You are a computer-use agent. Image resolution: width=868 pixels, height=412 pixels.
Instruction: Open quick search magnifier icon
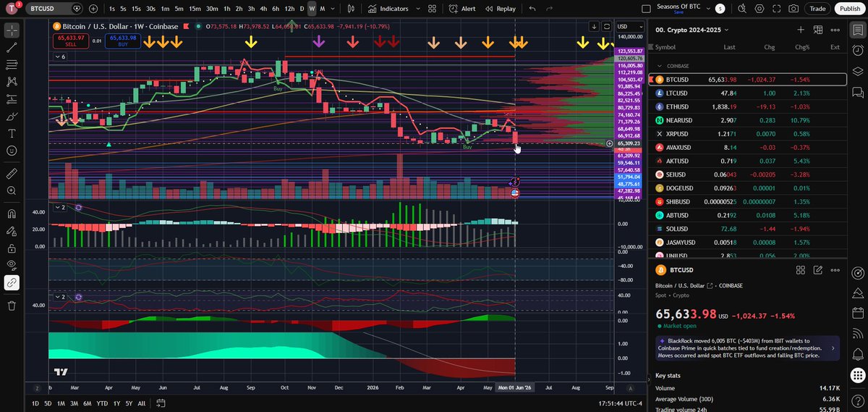coord(742,9)
